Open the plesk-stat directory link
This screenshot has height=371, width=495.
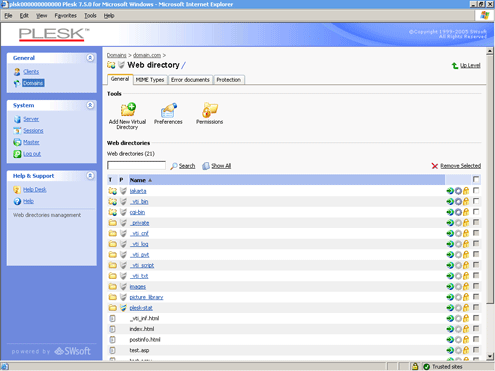[141, 308]
